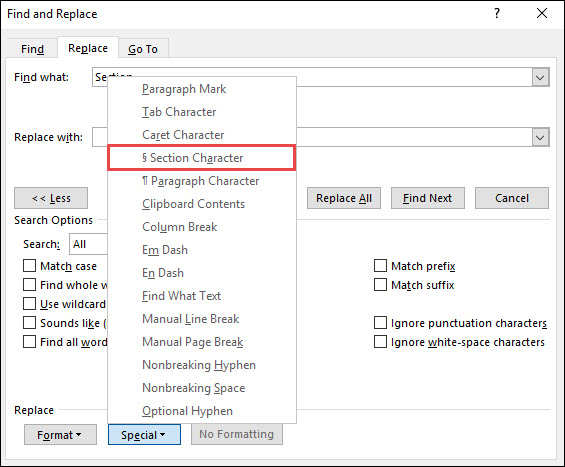Enable Ignore punctuation characters option
The height and width of the screenshot is (467, 565).
380,323
